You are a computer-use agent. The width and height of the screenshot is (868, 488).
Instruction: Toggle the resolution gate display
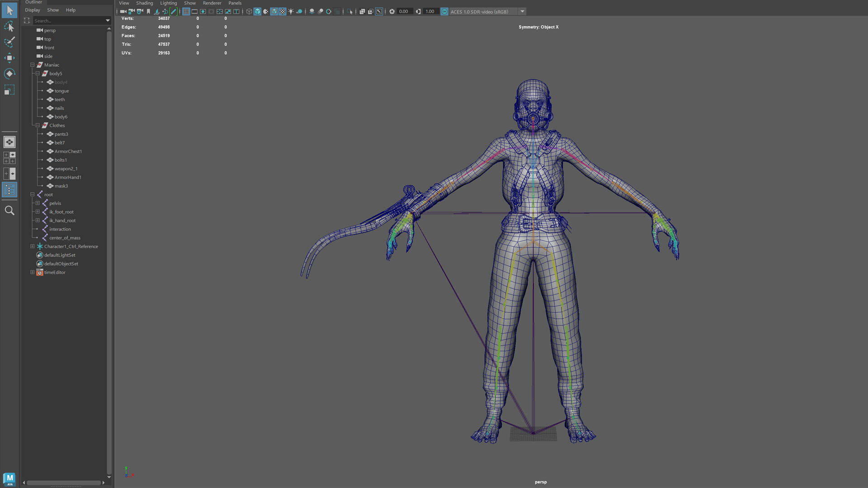203,11
